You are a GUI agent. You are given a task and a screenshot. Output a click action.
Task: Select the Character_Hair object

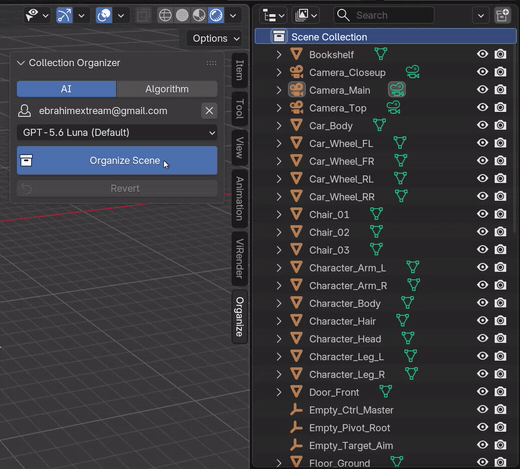click(342, 321)
